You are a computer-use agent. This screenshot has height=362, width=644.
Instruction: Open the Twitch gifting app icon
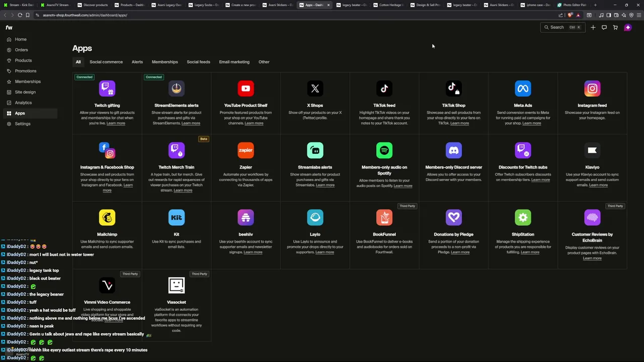click(x=107, y=88)
